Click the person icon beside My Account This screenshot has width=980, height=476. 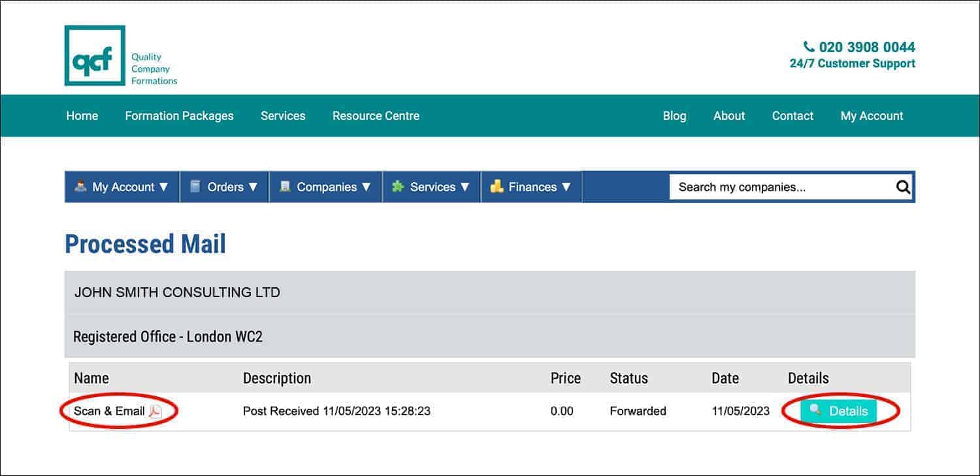pyautogui.click(x=82, y=187)
